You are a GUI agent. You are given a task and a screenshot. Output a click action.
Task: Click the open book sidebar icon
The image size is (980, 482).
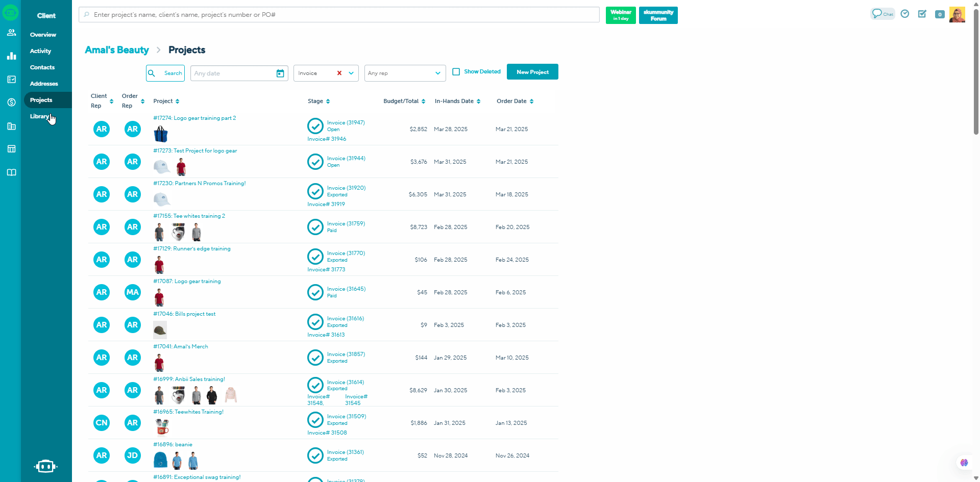[11, 172]
